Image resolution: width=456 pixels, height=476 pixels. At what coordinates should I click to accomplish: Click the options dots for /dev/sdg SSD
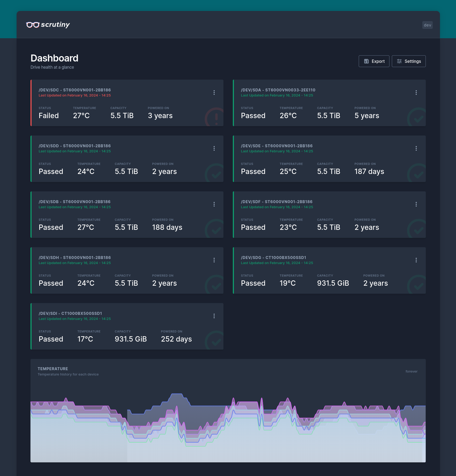coord(416,260)
